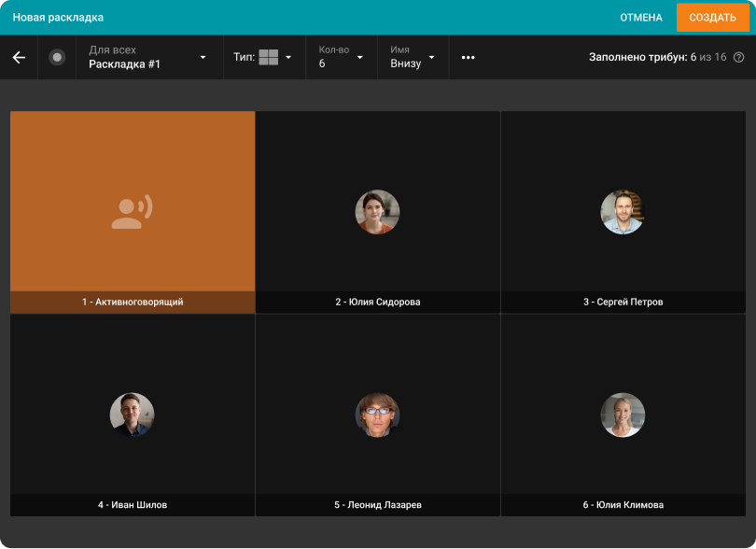Click the layout grid type icon

pos(269,58)
